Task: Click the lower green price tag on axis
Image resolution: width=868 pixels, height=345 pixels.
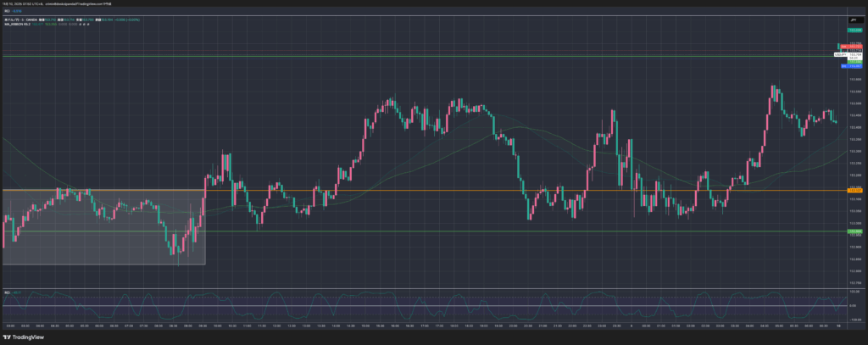Action: pyautogui.click(x=855, y=231)
